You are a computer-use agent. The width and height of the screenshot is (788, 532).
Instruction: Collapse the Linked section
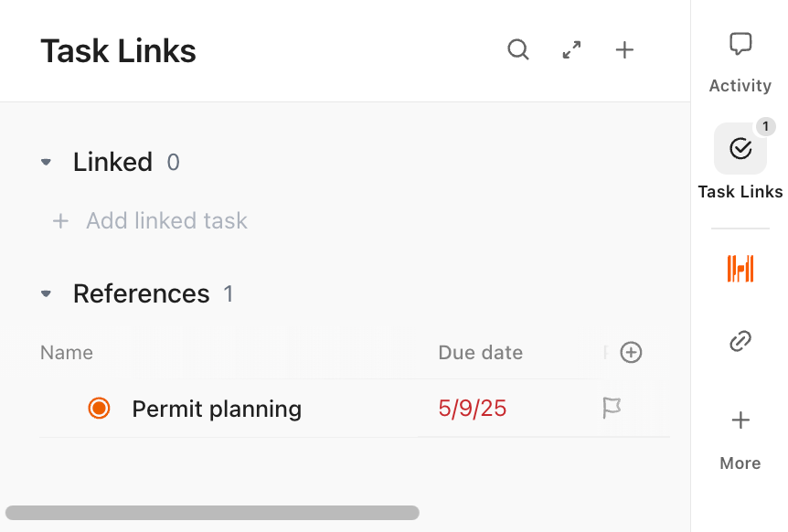click(46, 162)
